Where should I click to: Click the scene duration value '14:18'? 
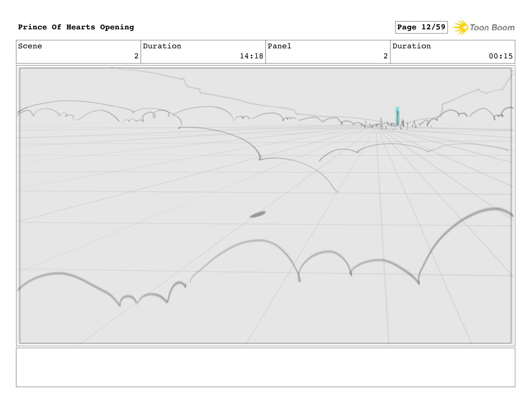point(251,56)
